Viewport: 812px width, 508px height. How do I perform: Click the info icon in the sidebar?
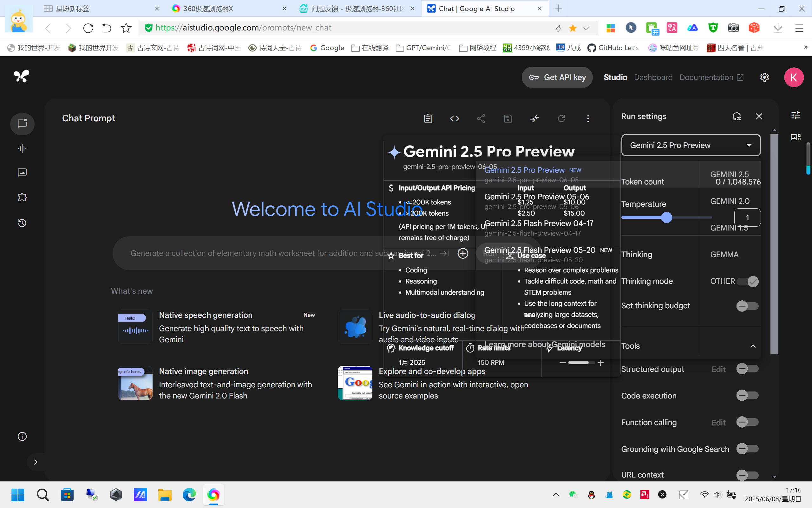[x=22, y=437]
